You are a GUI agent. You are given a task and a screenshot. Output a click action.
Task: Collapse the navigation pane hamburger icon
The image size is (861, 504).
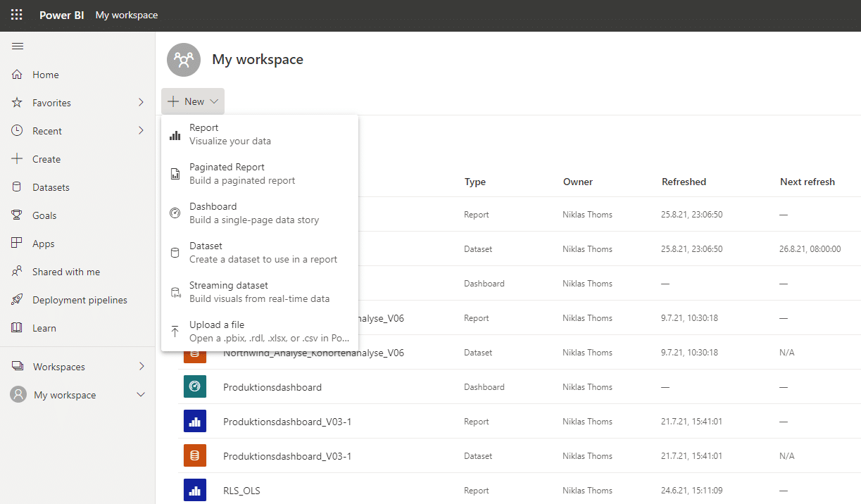click(x=18, y=46)
